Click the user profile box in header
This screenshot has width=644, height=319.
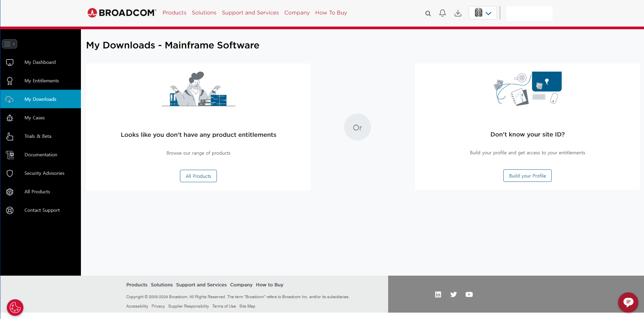click(529, 13)
